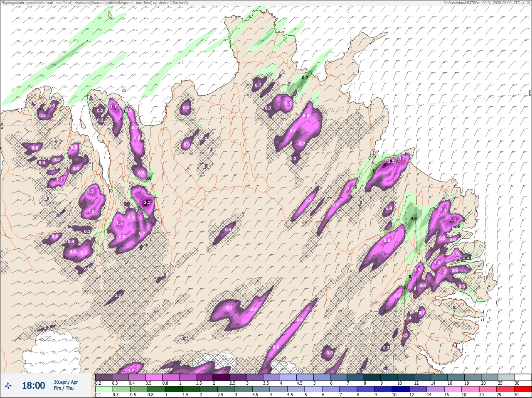
Task: Click the '0.2' precipitation value on the map
Action: [x=118, y=295]
